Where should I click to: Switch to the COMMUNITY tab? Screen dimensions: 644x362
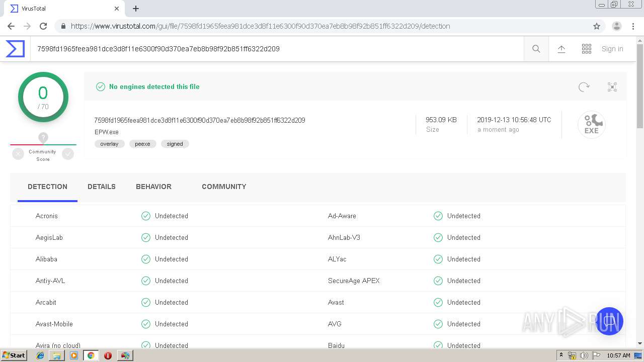click(224, 187)
